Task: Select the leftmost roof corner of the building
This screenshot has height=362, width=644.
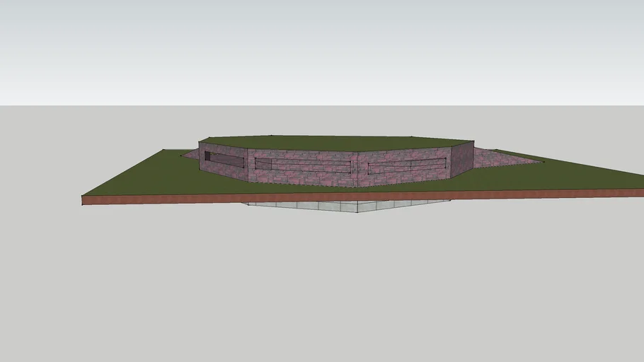Action: (200, 142)
